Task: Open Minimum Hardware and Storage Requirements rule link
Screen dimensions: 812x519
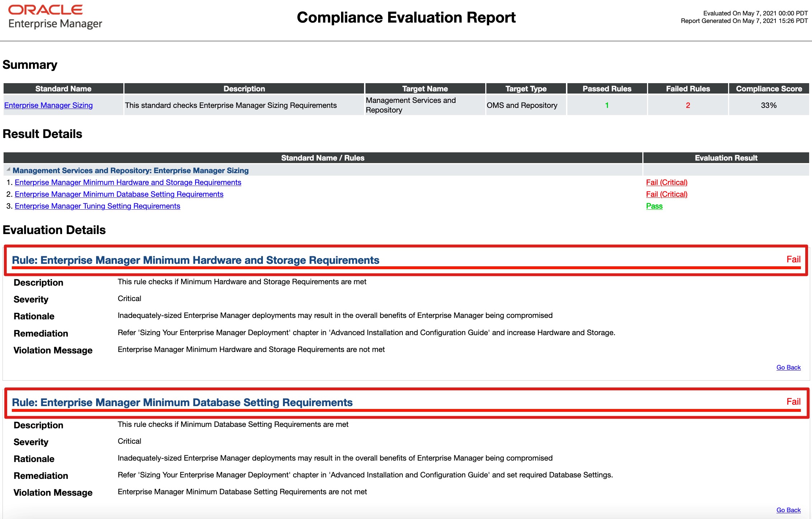Action: click(128, 182)
